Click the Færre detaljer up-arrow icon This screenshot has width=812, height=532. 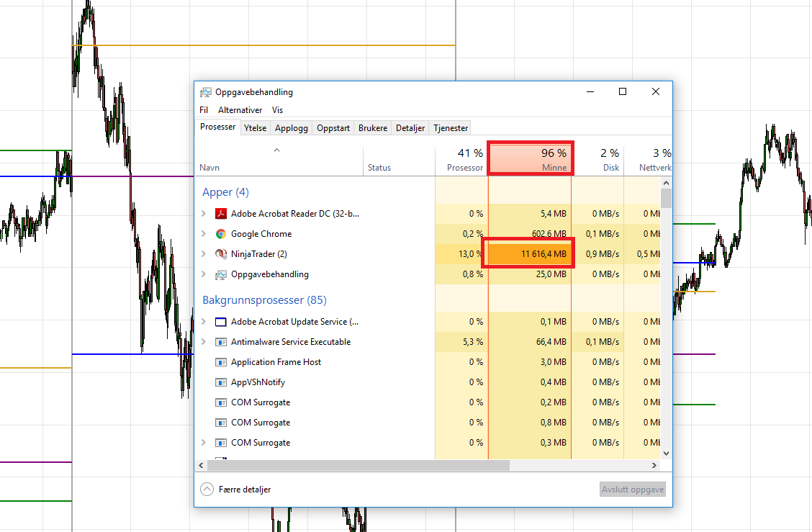[207, 489]
